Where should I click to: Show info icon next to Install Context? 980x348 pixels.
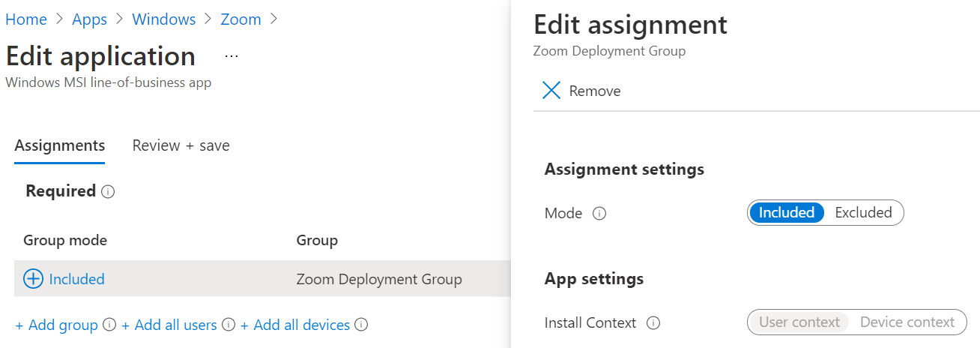(653, 322)
